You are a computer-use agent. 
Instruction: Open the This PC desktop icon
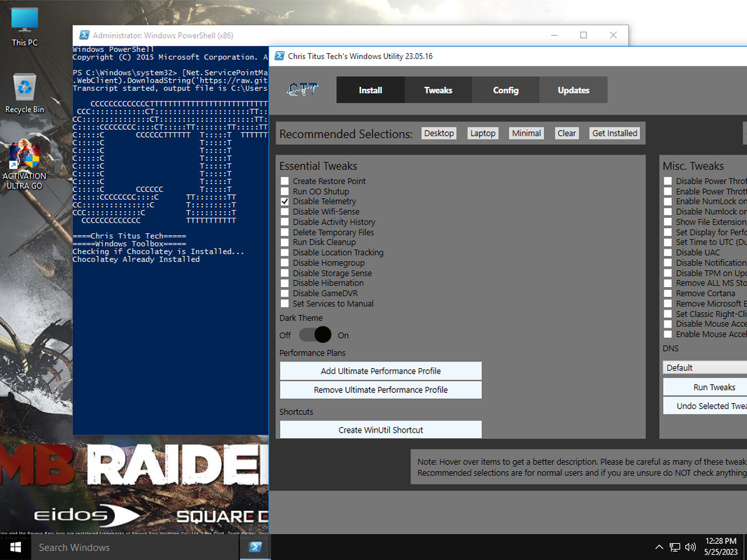[x=25, y=27]
